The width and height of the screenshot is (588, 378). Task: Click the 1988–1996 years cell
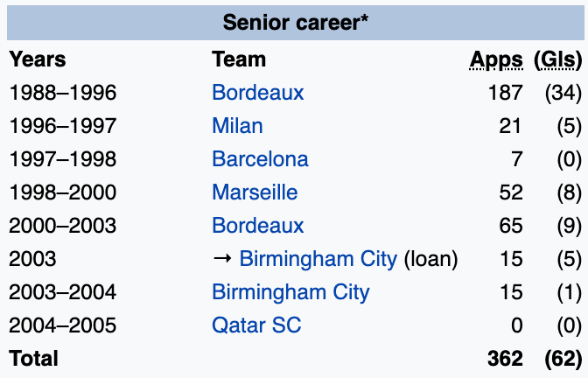point(62,92)
